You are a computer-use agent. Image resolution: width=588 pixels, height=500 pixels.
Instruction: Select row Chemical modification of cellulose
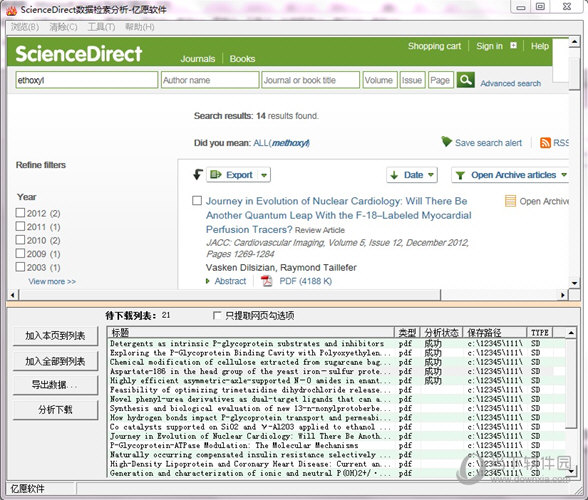coord(336,362)
